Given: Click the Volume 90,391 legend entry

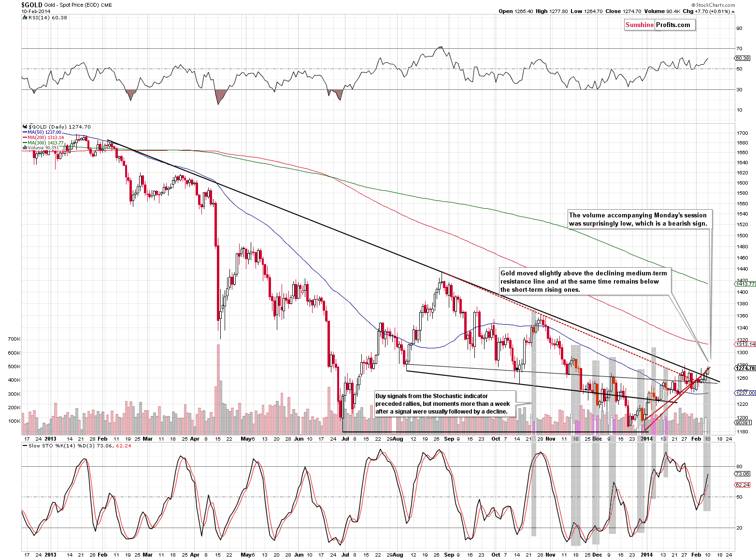Looking at the screenshot, I should (41, 148).
